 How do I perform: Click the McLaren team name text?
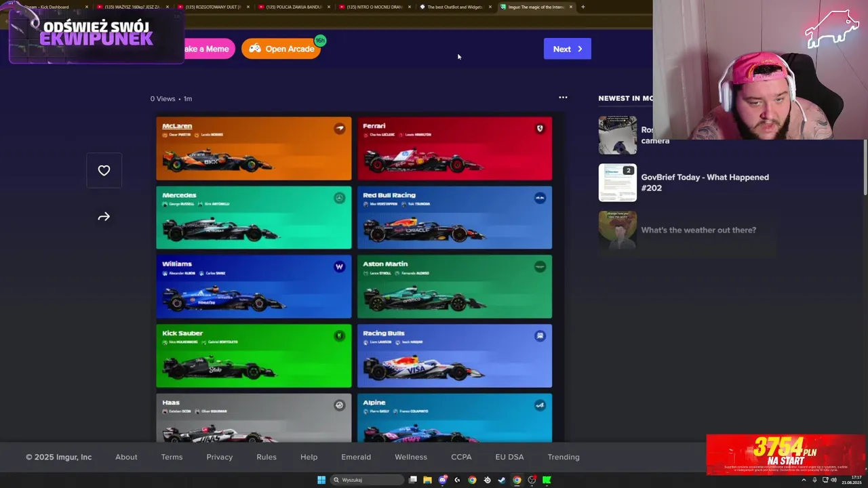point(177,126)
